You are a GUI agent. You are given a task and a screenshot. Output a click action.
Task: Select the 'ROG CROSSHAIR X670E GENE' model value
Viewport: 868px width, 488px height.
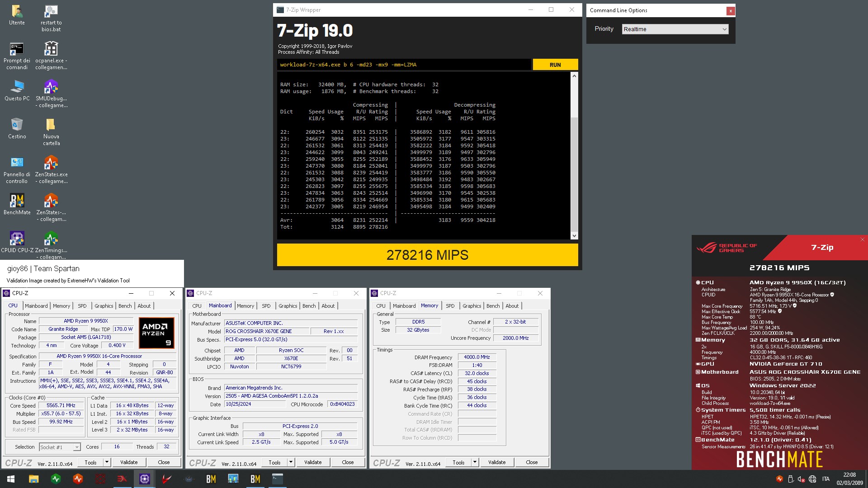tap(266, 331)
